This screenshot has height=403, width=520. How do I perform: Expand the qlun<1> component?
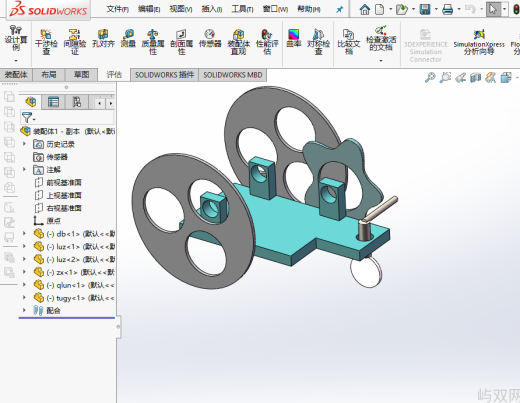[x=24, y=285]
